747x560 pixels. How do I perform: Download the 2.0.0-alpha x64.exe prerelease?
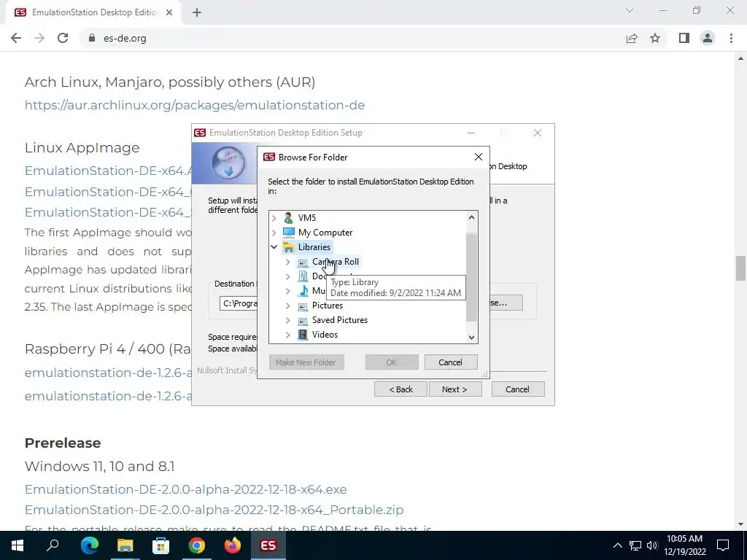[x=186, y=489]
